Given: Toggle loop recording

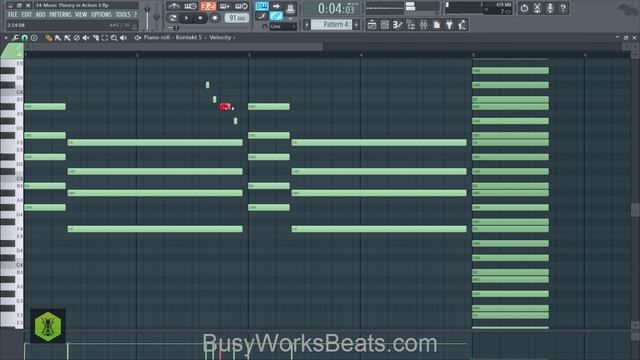Looking at the screenshot, I should point(241,6).
